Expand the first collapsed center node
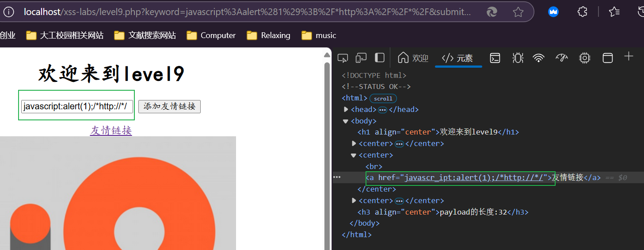This screenshot has width=644, height=250. [x=354, y=143]
